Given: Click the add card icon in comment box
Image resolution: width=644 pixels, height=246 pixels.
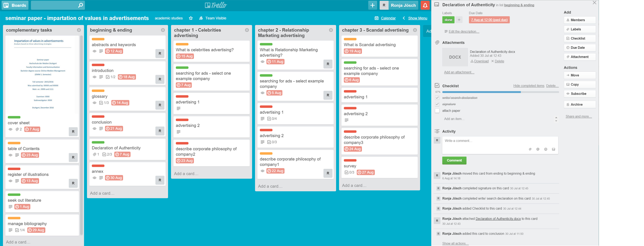Looking at the screenshot, I should point(554,149).
